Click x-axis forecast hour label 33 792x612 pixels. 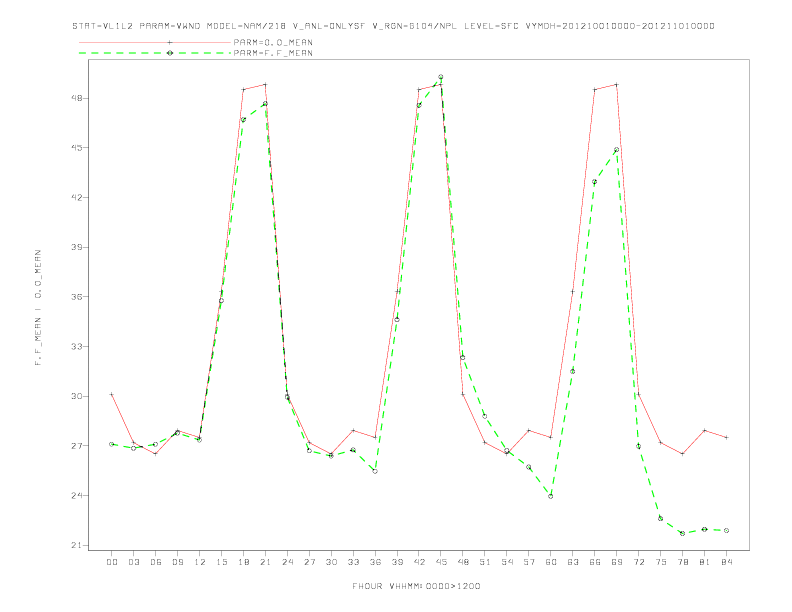353,562
